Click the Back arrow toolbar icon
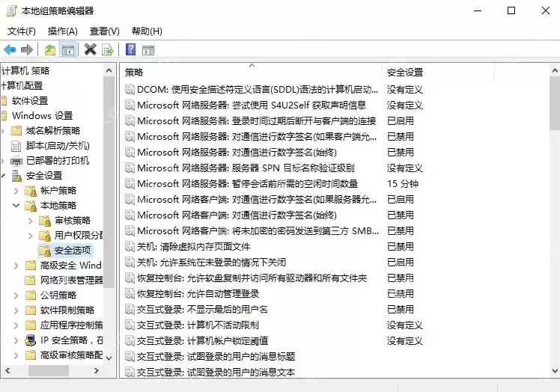The width and height of the screenshot is (560, 392). 10,49
